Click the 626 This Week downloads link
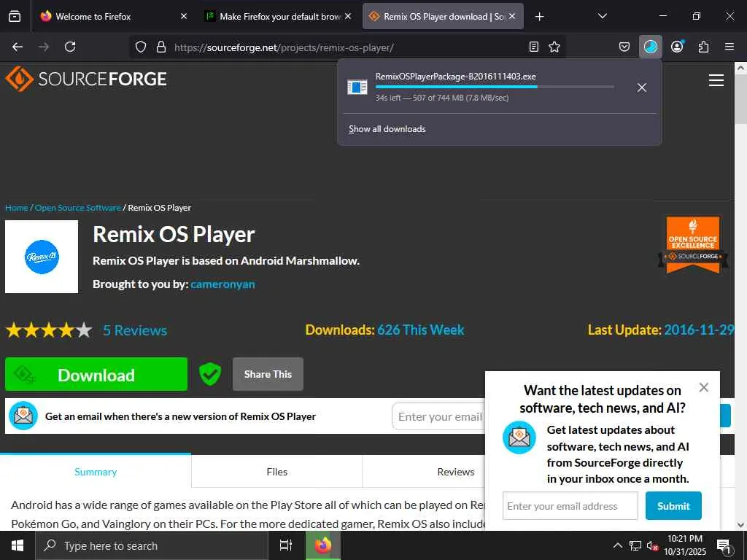 click(421, 330)
